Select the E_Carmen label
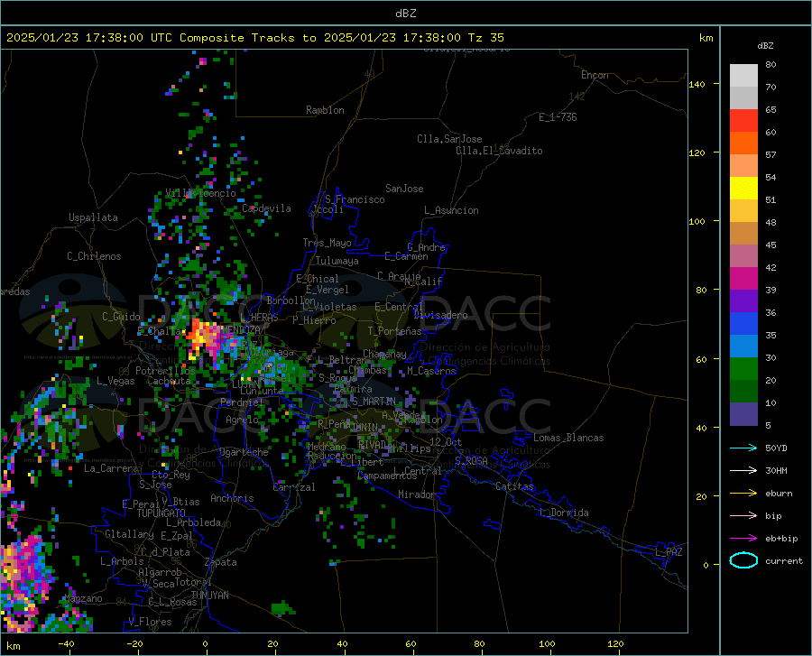Screen dimensions: 812x656 [406, 256]
